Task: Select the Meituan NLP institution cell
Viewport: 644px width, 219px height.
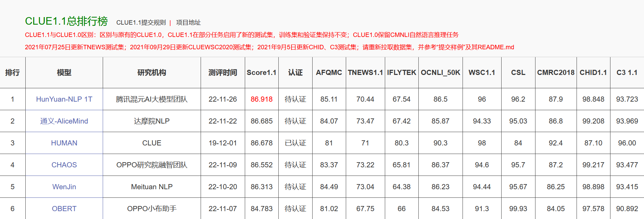Action: pyautogui.click(x=152, y=187)
